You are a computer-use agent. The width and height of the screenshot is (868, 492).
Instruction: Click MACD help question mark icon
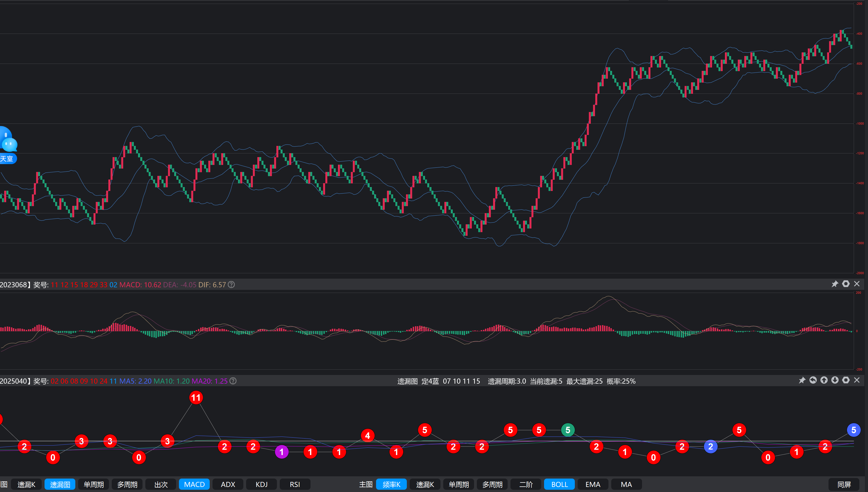pyautogui.click(x=232, y=285)
